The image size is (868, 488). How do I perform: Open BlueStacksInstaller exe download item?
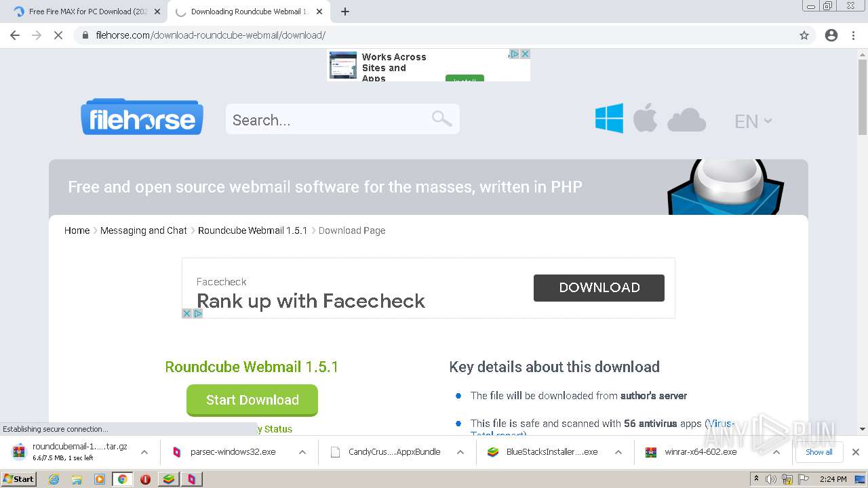click(x=543, y=452)
